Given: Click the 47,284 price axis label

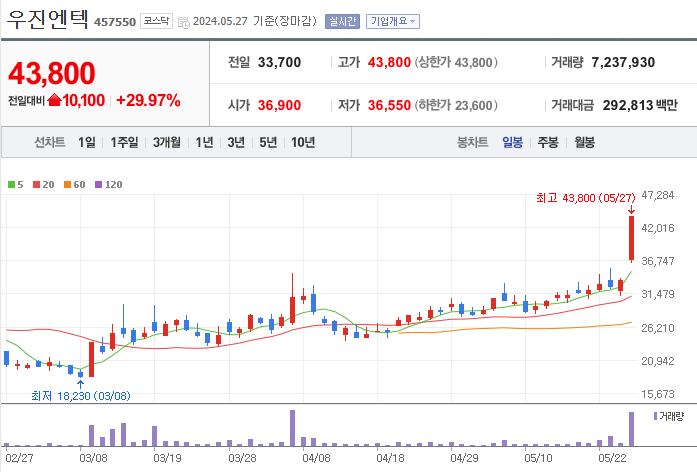Looking at the screenshot, I should coord(657,195).
